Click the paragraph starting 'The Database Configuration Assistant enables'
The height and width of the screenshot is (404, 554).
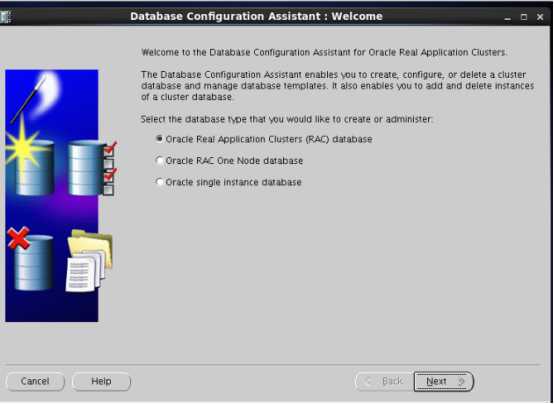coord(337,86)
